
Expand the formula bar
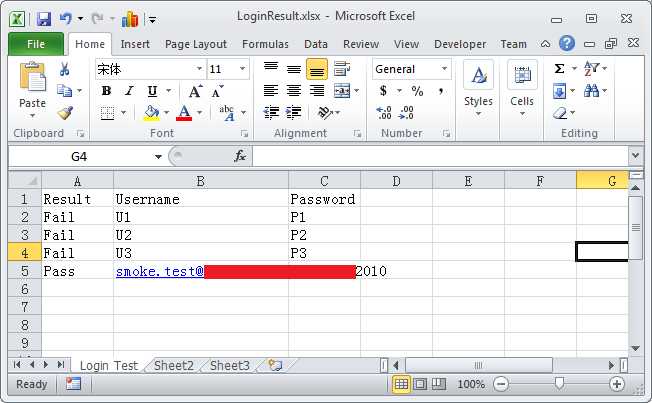click(x=635, y=156)
